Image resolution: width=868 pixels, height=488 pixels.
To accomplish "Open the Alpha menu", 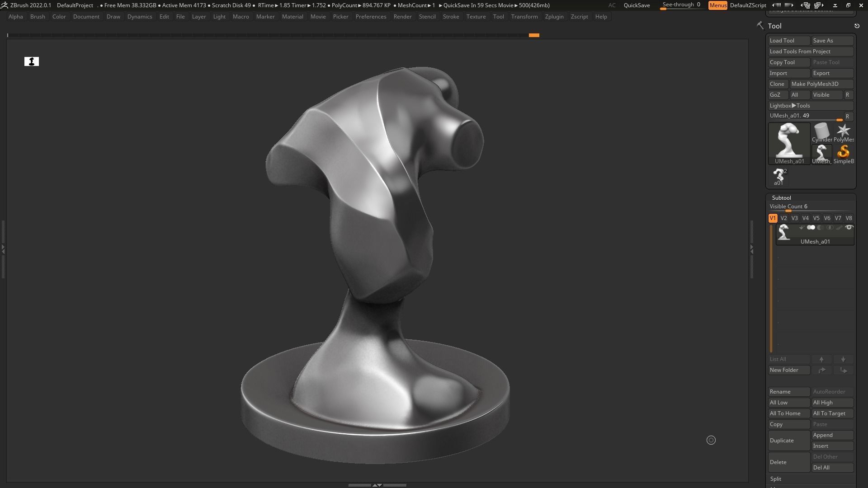I will 15,17.
